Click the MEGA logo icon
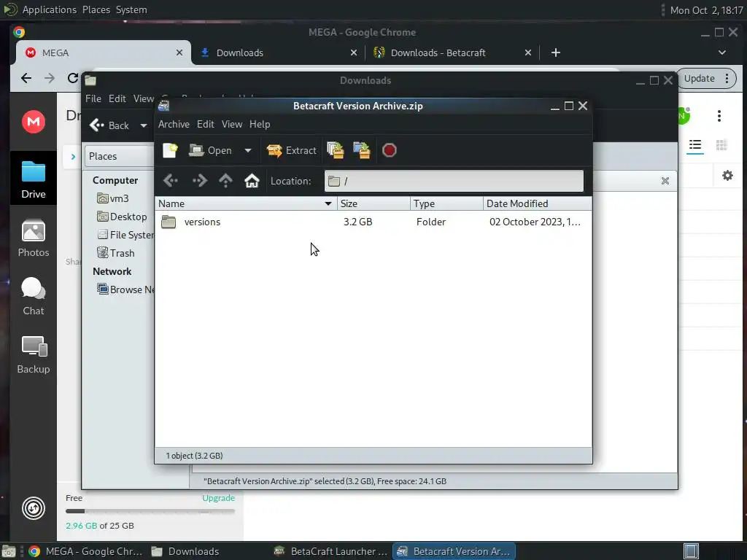Screen dimensions: 747x560 (x=34, y=122)
